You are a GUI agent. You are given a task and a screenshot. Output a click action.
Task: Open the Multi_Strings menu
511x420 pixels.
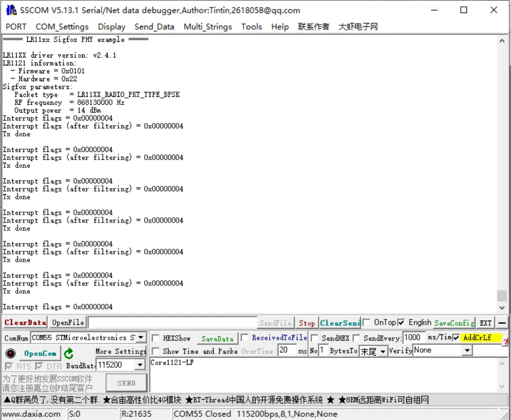point(207,27)
